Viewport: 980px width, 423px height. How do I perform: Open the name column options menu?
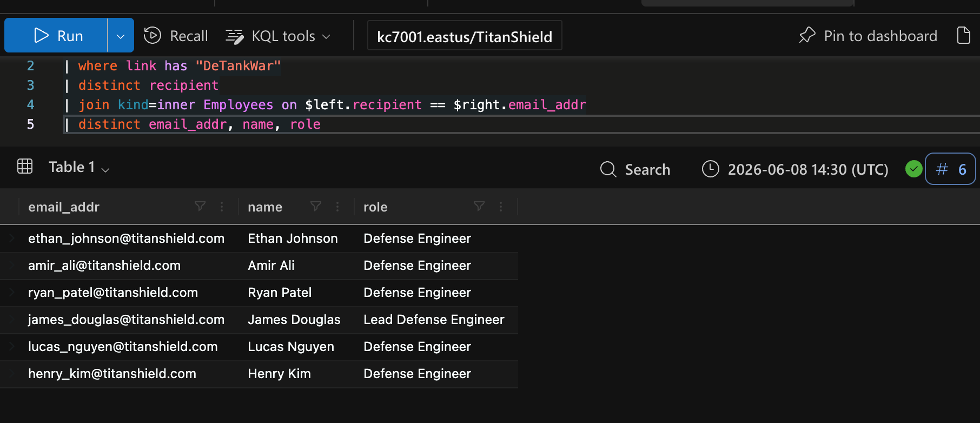coord(337,206)
